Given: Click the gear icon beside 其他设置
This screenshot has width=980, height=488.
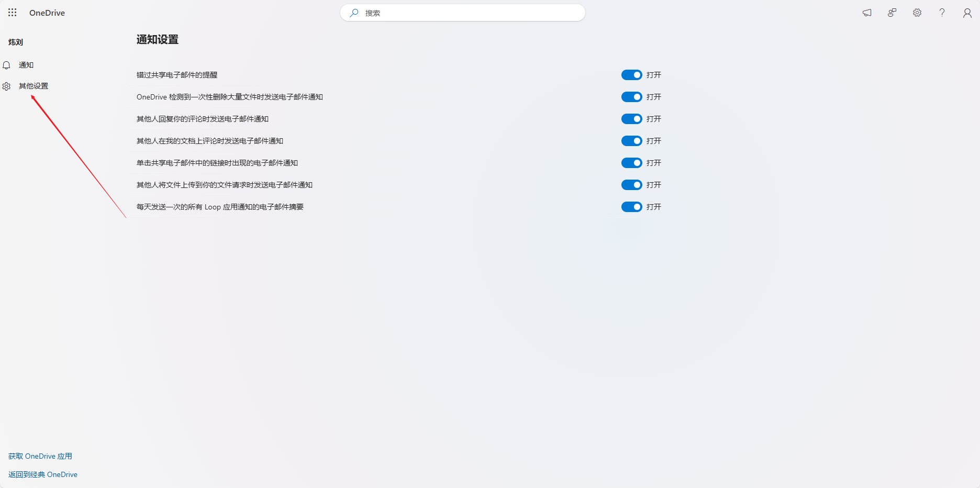Looking at the screenshot, I should pos(6,86).
